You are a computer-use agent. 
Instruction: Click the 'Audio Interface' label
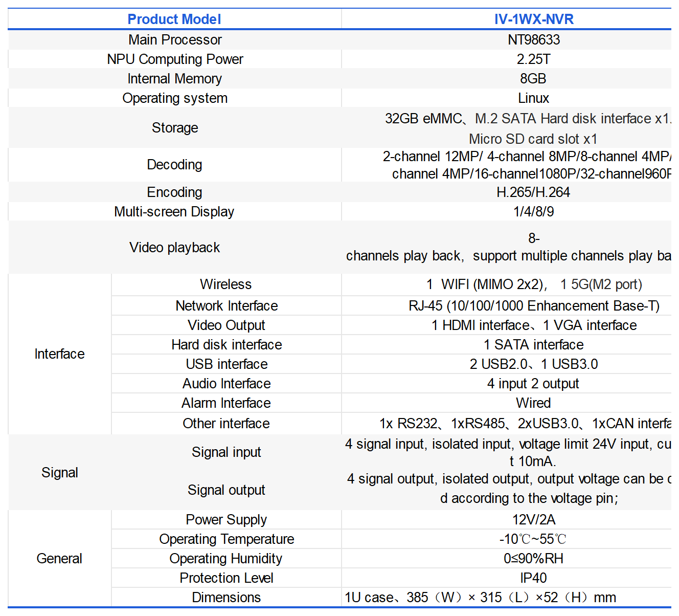point(227,384)
